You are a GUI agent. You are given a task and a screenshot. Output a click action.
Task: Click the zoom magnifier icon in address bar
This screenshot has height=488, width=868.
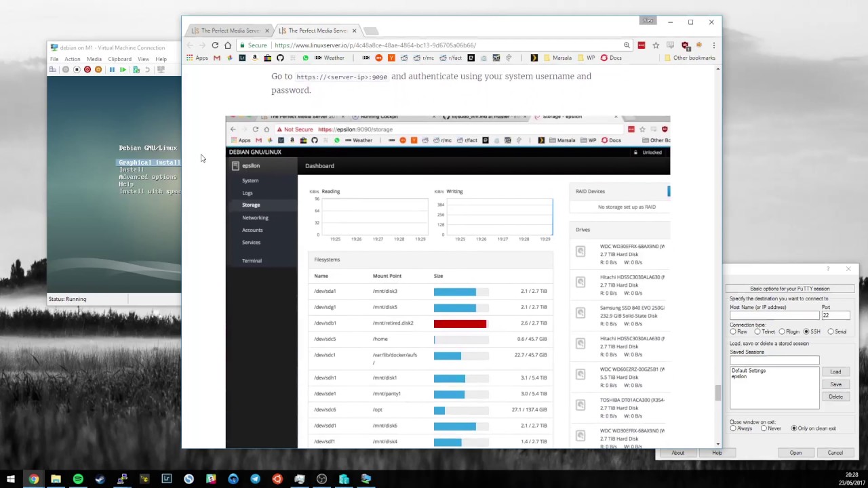point(627,45)
